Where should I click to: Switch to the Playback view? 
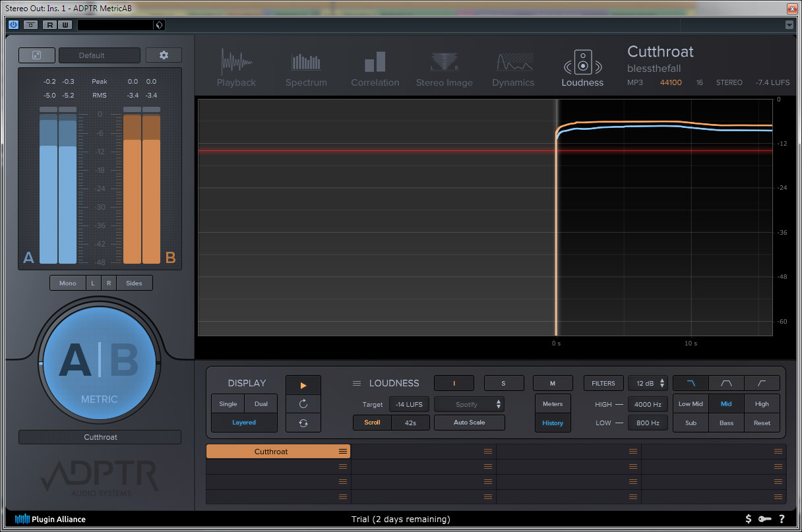(236, 68)
